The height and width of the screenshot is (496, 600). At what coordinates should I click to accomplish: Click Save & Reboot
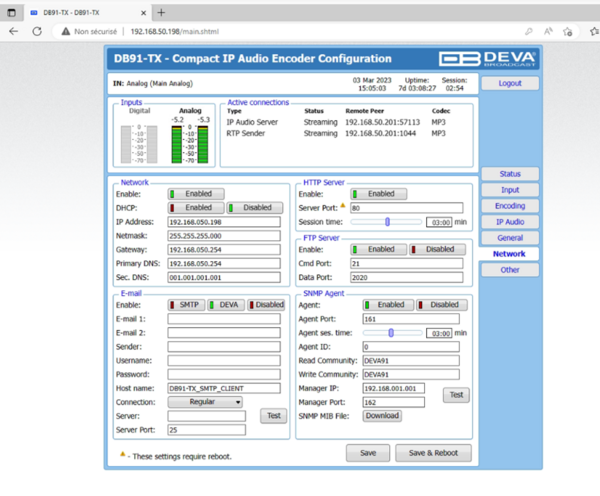[433, 453]
